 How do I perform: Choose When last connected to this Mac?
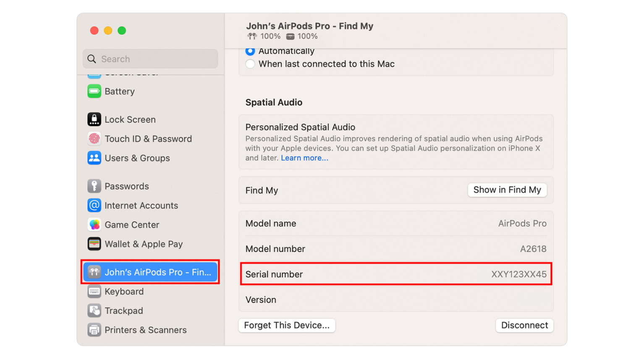click(x=250, y=64)
